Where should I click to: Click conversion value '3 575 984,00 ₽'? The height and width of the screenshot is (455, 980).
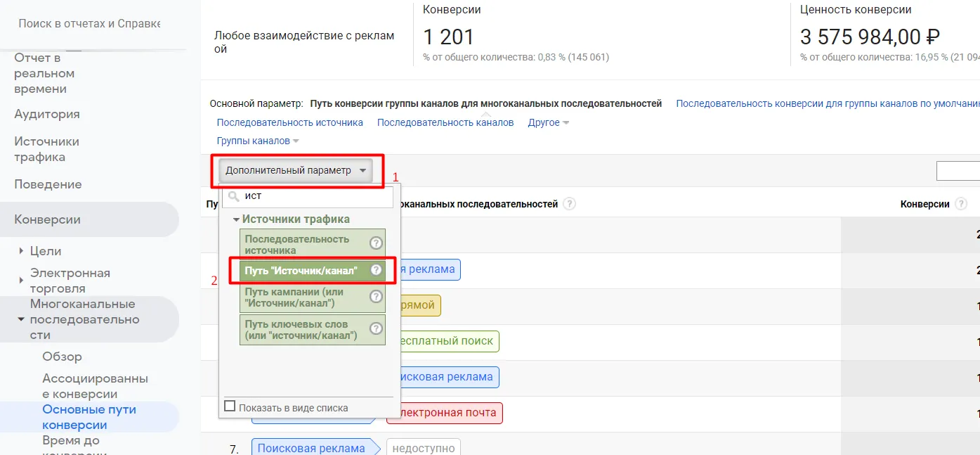tap(870, 37)
